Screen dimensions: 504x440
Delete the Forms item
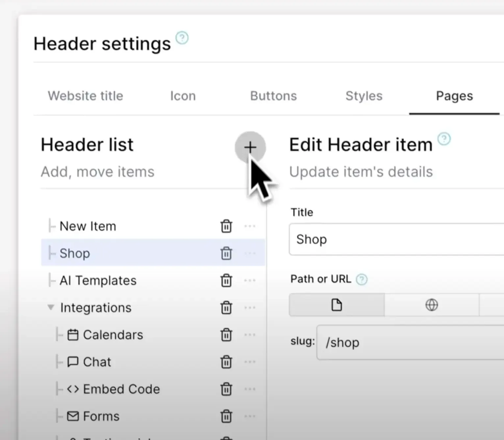coord(226,416)
